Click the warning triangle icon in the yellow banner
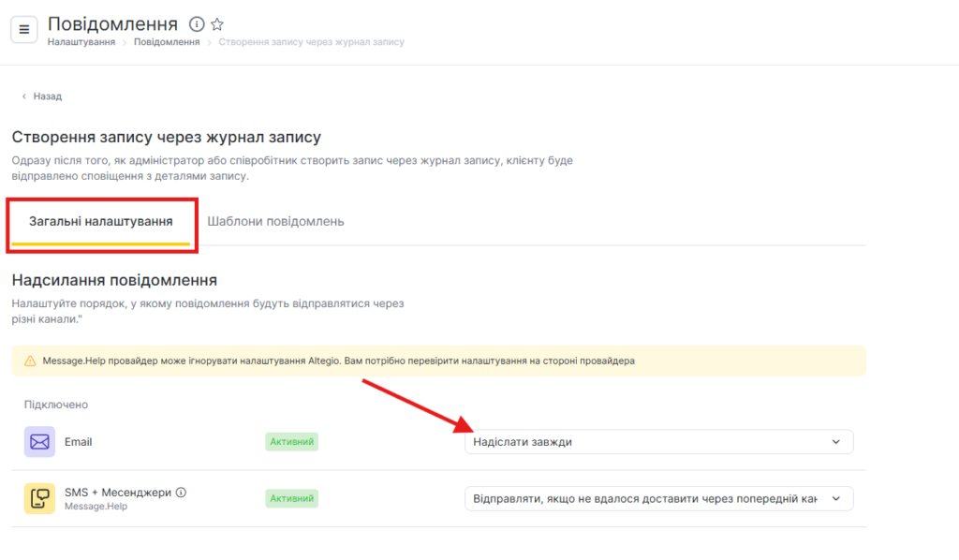959x560 pixels. [x=31, y=361]
